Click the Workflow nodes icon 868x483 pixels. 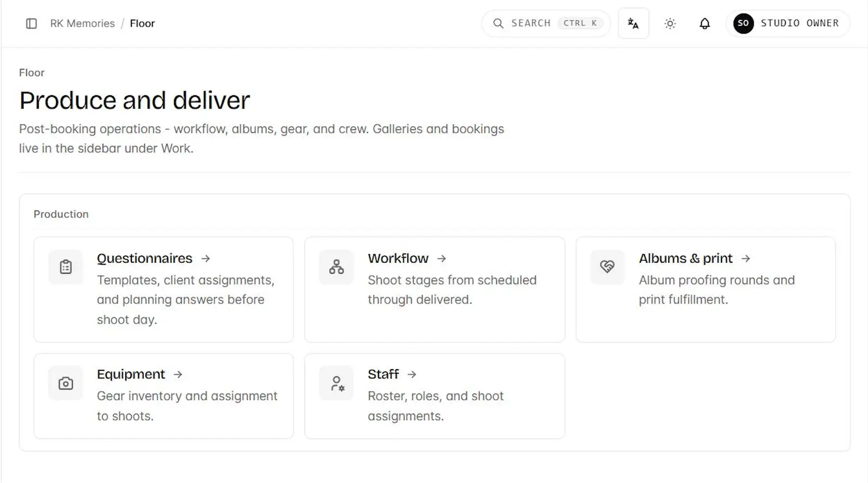tap(336, 267)
